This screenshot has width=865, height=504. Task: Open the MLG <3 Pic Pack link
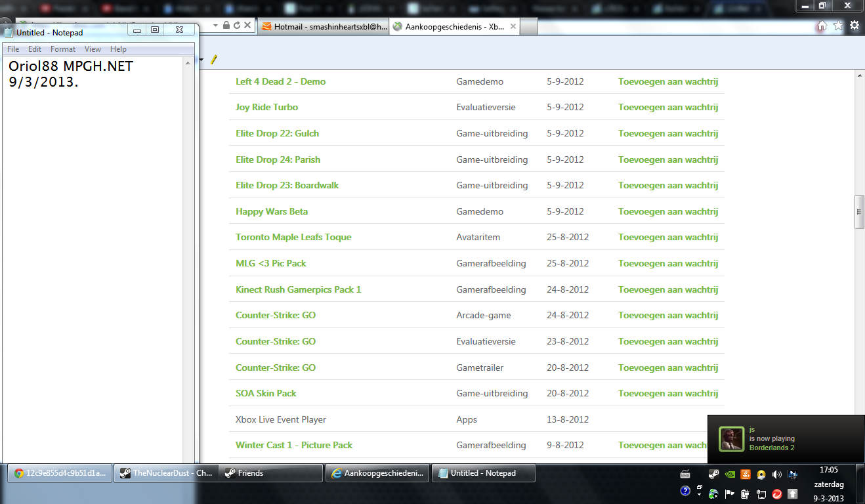coord(271,263)
